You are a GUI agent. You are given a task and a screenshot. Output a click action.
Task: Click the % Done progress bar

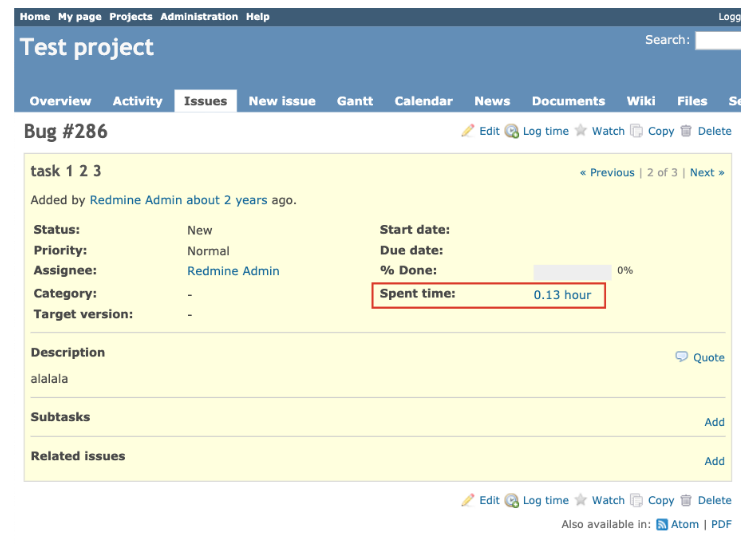[572, 271]
